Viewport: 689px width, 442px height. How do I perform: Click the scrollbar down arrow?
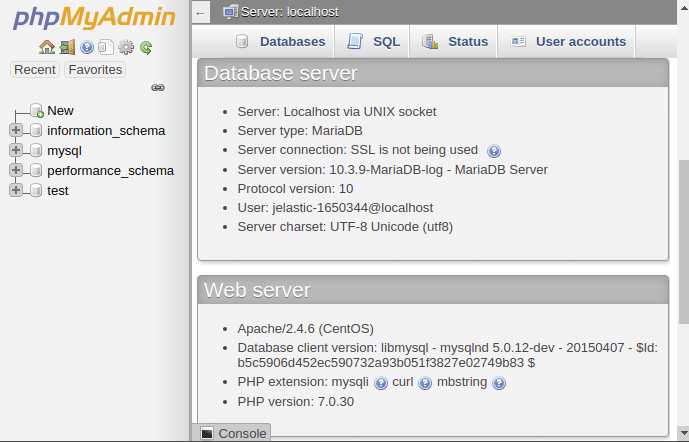684,432
